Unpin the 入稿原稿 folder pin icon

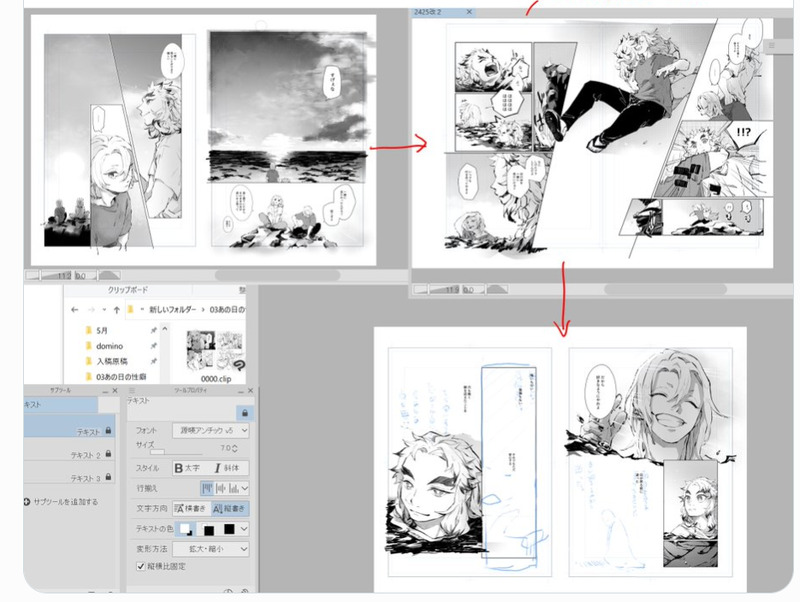click(153, 361)
